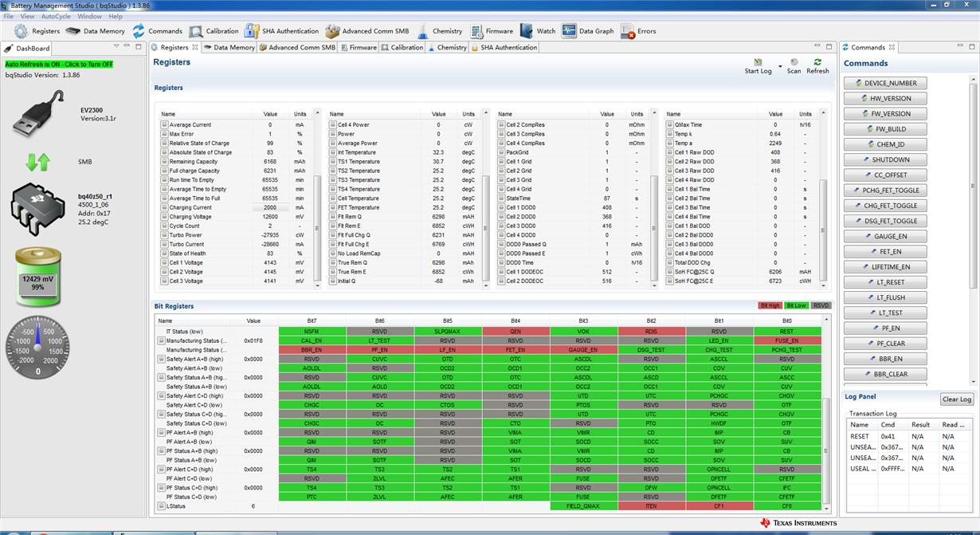Toggle the CHG_FET_TOGGLE command button
This screenshot has height=535, width=980.
coord(884,206)
